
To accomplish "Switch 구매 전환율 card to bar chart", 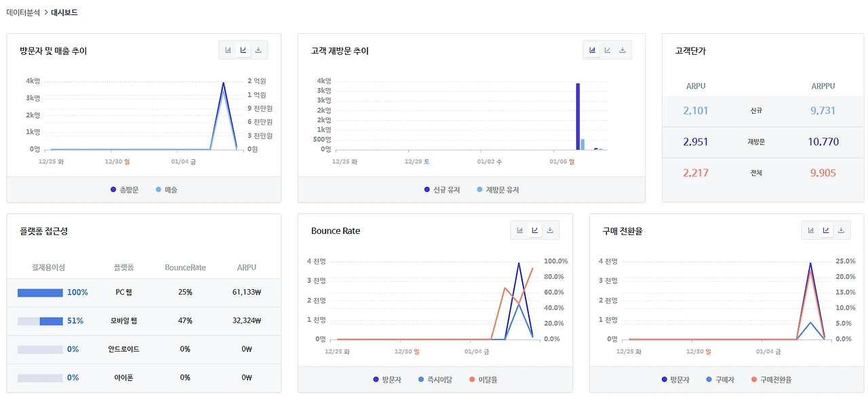I will click(811, 230).
